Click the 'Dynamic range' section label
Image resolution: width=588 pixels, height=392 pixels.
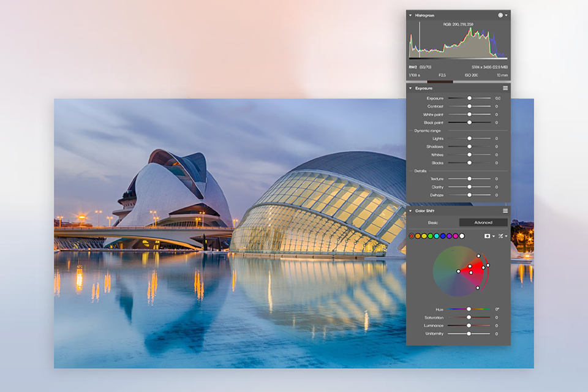tap(428, 131)
